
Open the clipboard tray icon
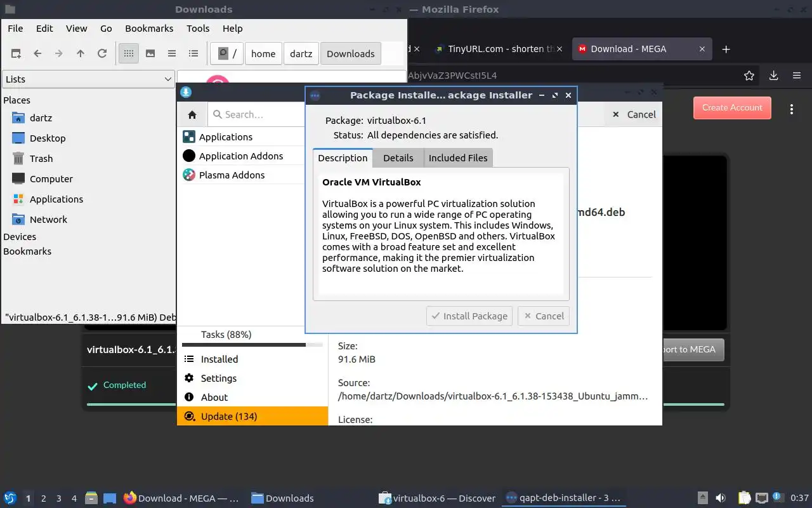click(744, 498)
